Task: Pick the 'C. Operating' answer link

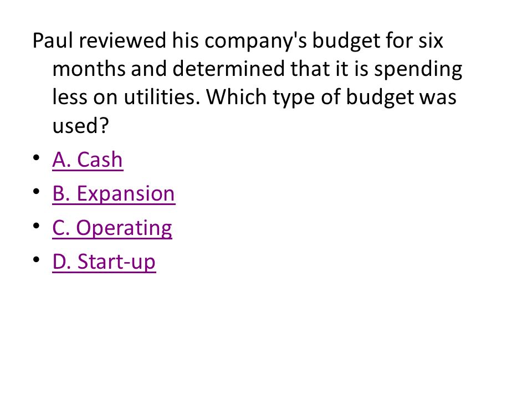Action: click(x=112, y=228)
